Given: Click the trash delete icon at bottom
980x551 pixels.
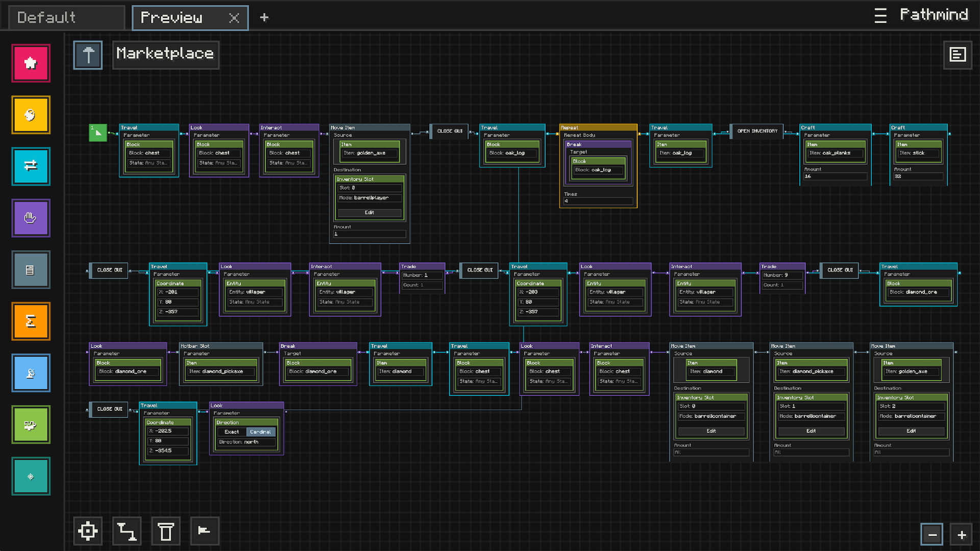Looking at the screenshot, I should 165,531.
